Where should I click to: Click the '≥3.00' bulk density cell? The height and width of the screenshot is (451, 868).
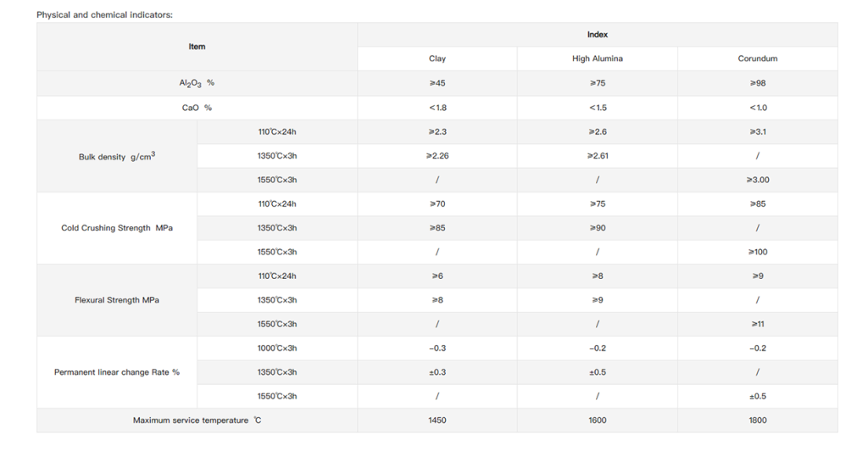coord(757,180)
